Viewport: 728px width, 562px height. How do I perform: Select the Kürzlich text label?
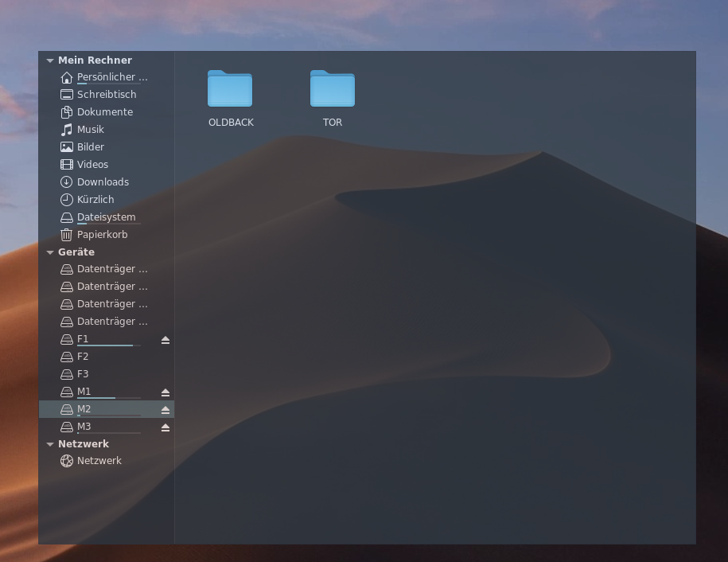pos(95,199)
